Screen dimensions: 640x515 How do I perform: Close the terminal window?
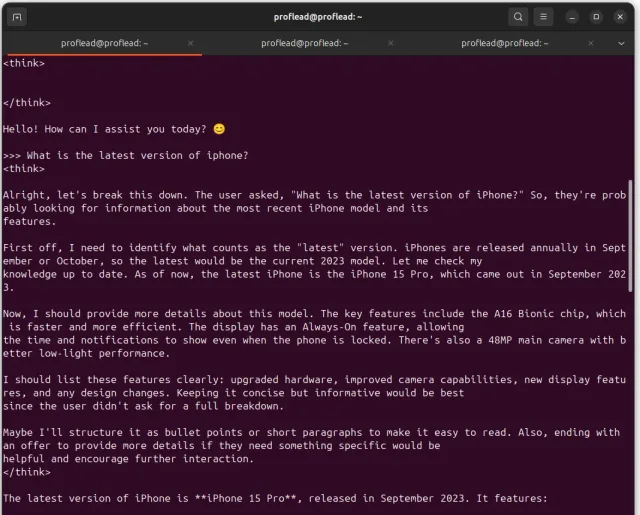coord(620,17)
